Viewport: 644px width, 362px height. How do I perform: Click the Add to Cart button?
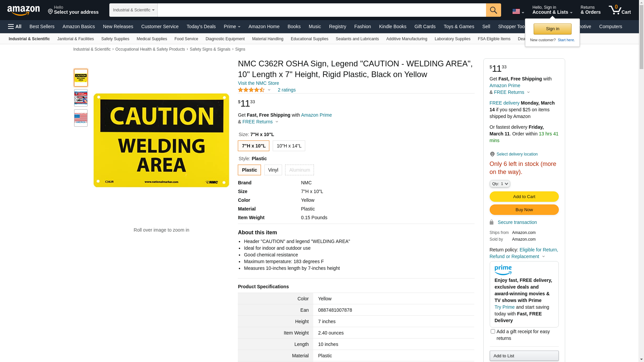click(x=524, y=196)
